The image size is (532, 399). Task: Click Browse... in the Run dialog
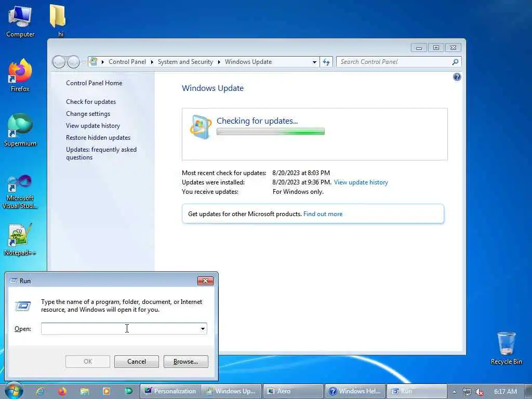[185, 362]
